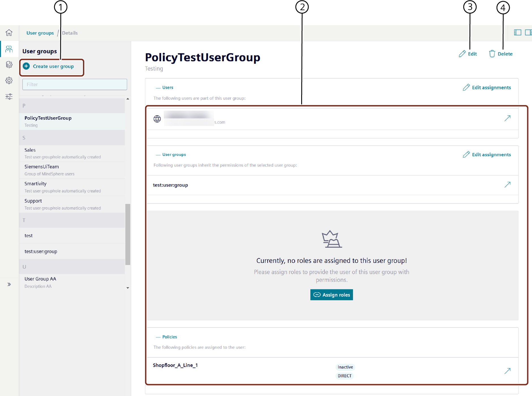This screenshot has width=532, height=396.
Task: Edit assignments in User groups section
Action: point(487,155)
